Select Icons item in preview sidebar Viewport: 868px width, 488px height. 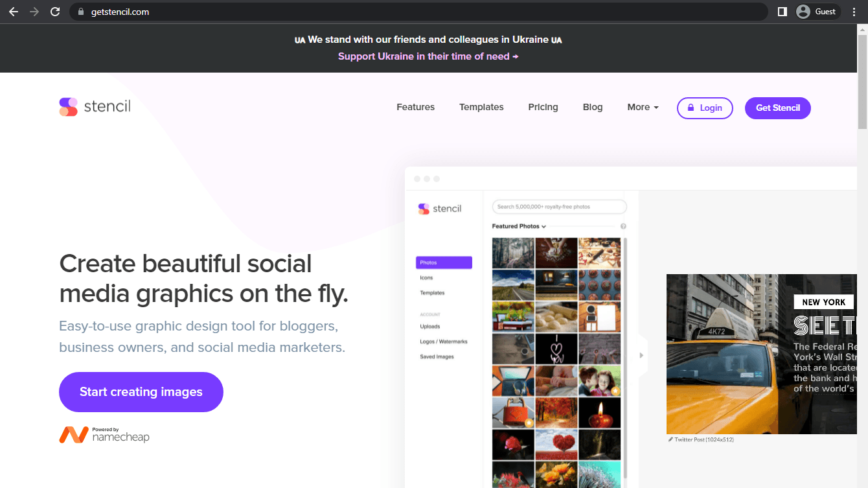[426, 277]
